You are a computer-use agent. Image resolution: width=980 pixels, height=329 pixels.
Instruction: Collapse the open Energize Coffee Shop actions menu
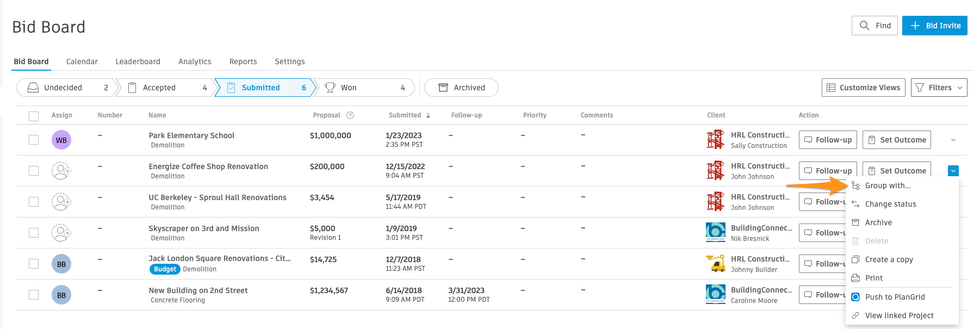953,171
